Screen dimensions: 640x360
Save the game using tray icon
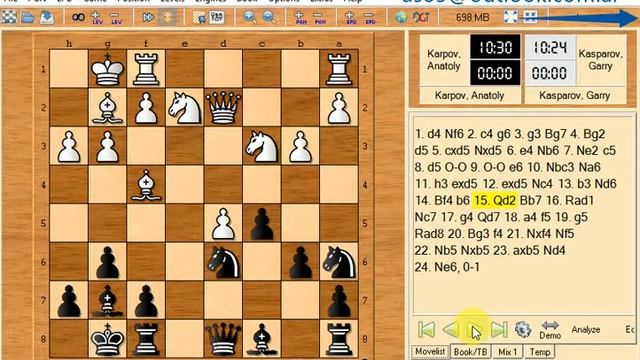click(47, 17)
